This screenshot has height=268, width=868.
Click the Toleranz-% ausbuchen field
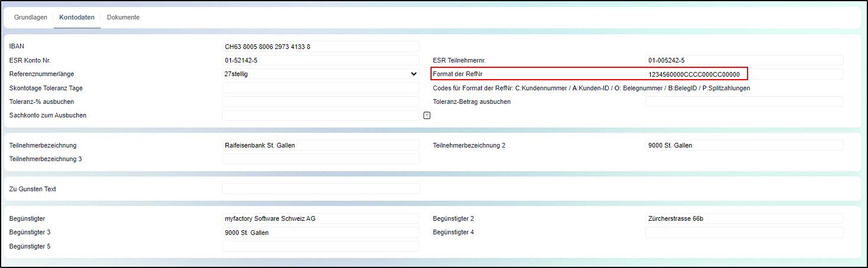[x=321, y=102]
